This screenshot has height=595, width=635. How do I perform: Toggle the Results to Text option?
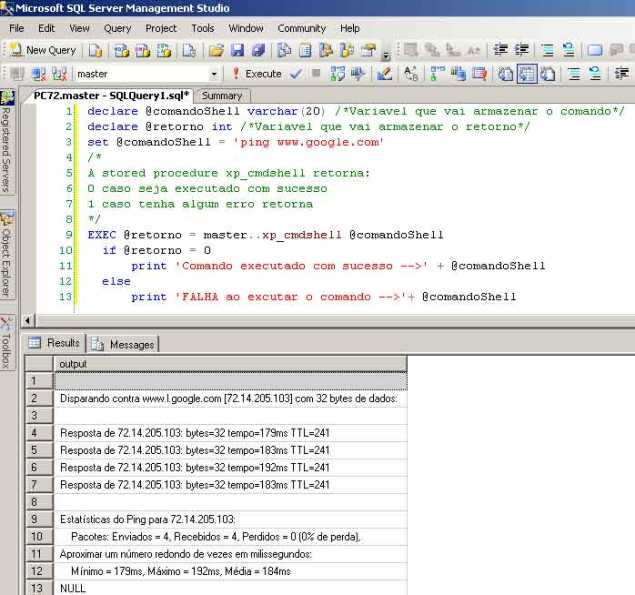tap(506, 73)
